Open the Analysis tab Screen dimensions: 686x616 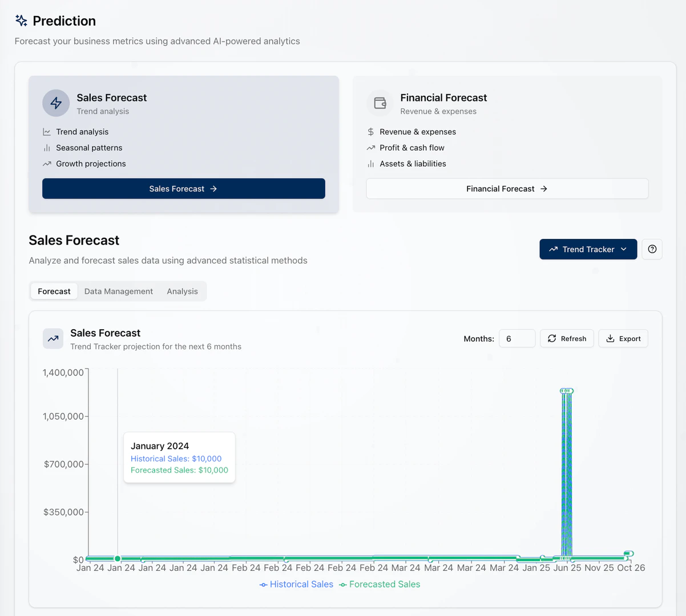[x=182, y=291]
